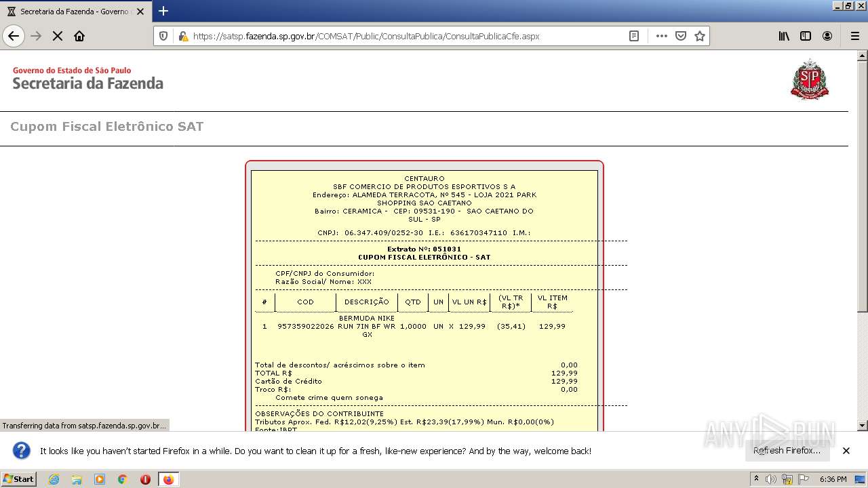This screenshot has height=488, width=868.
Task: Click the question mark notification icon
Action: click(x=22, y=451)
